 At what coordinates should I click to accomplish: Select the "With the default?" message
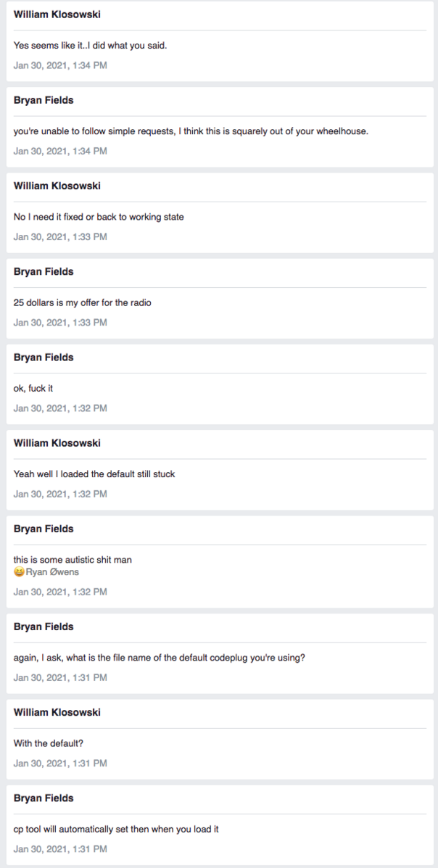49,743
